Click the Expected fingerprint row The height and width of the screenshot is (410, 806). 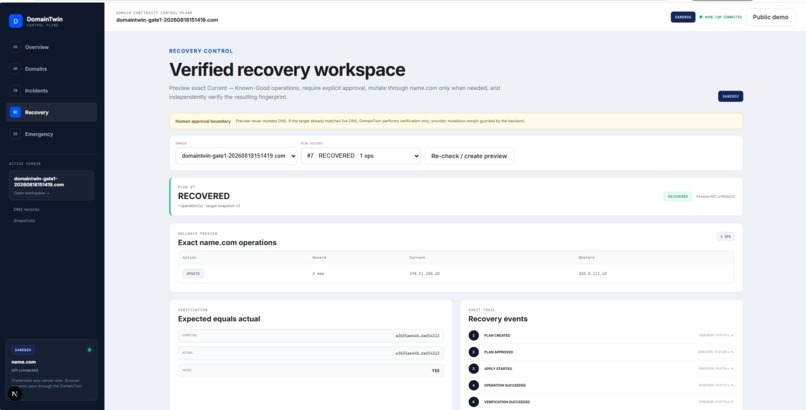311,336
